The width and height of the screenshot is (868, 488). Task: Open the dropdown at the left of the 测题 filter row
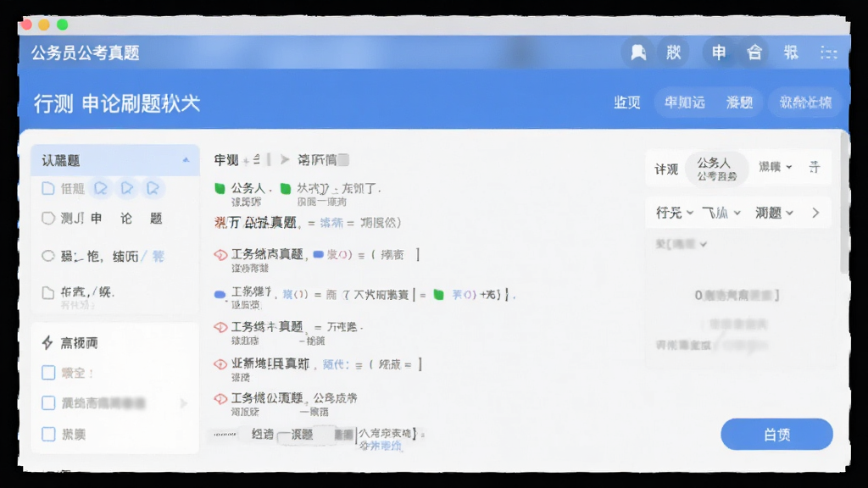[x=675, y=213]
